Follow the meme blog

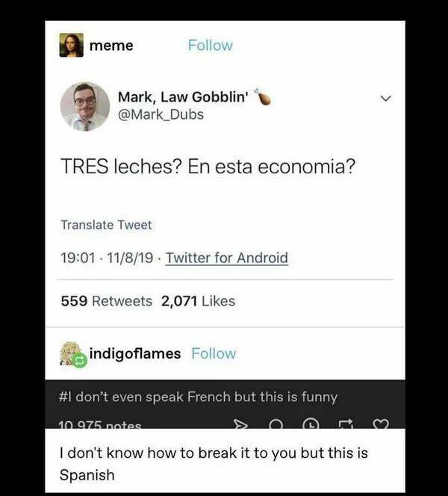tap(211, 46)
